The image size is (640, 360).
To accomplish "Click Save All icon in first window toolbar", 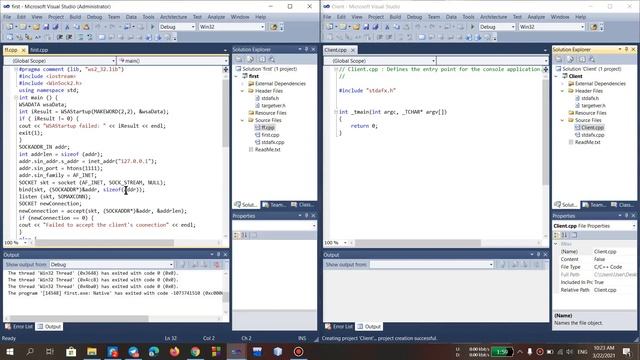I will coord(55,27).
